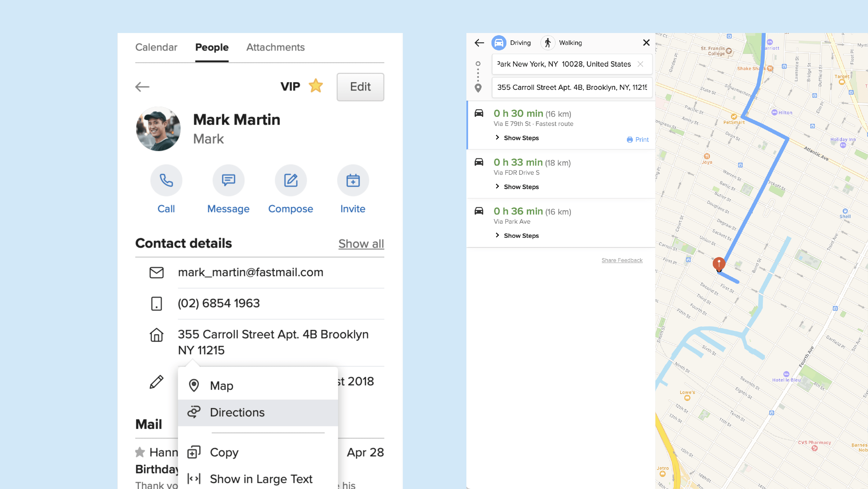This screenshot has height=489, width=868.
Task: Open Show all contact details link
Action: (361, 244)
